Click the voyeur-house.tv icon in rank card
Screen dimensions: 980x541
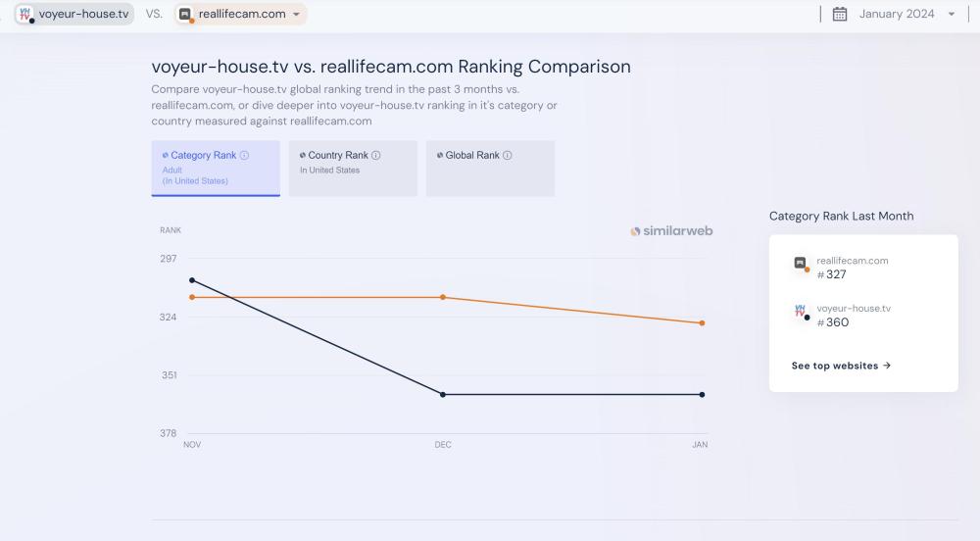tap(800, 312)
